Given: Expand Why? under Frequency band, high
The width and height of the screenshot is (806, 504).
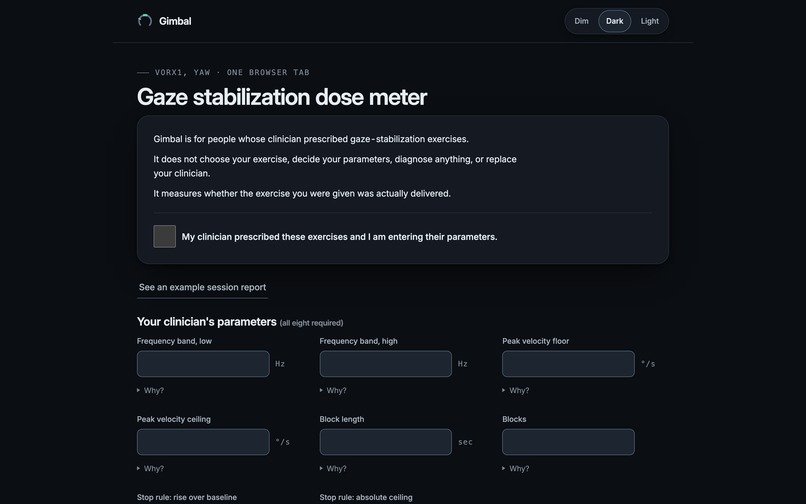Looking at the screenshot, I should pos(333,390).
